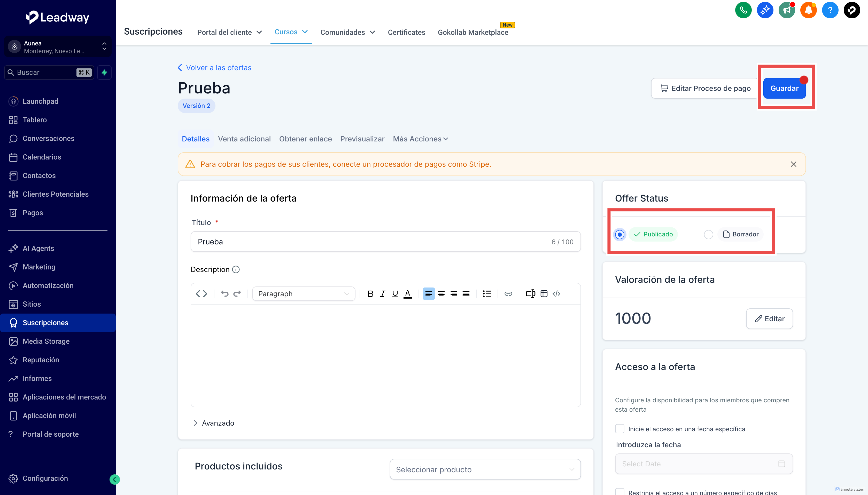This screenshot has width=868, height=495.
Task: Undo last edit in description toolbar
Action: click(x=224, y=294)
